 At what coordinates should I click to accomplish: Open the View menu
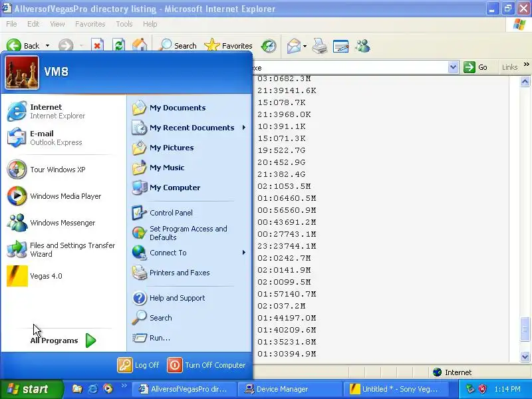(x=57, y=24)
